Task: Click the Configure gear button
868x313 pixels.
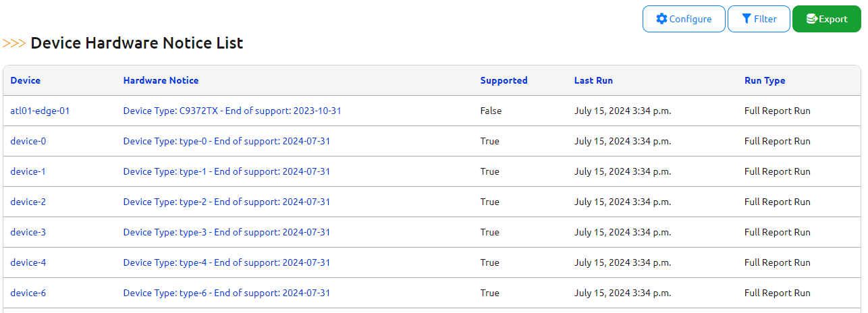Action: coord(684,19)
